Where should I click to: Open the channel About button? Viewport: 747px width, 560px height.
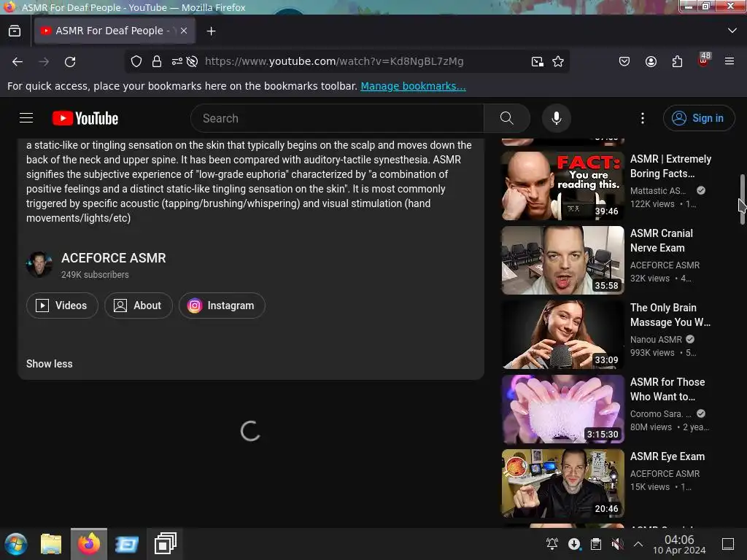tap(139, 306)
